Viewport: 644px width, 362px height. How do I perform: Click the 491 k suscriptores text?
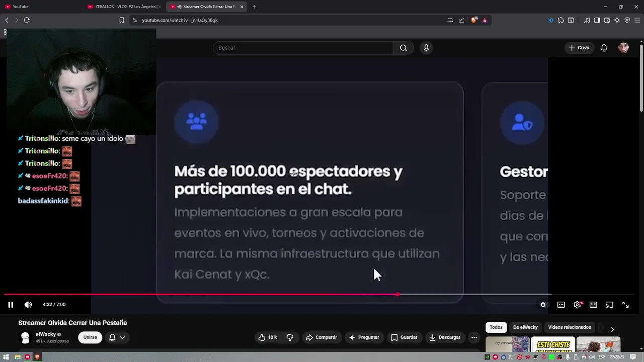pos(52,341)
